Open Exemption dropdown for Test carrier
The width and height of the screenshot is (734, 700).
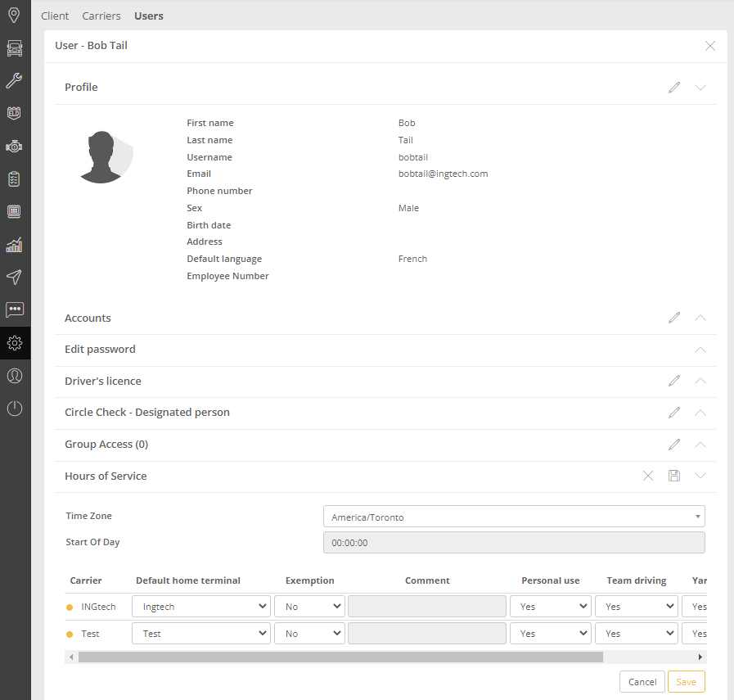309,634
